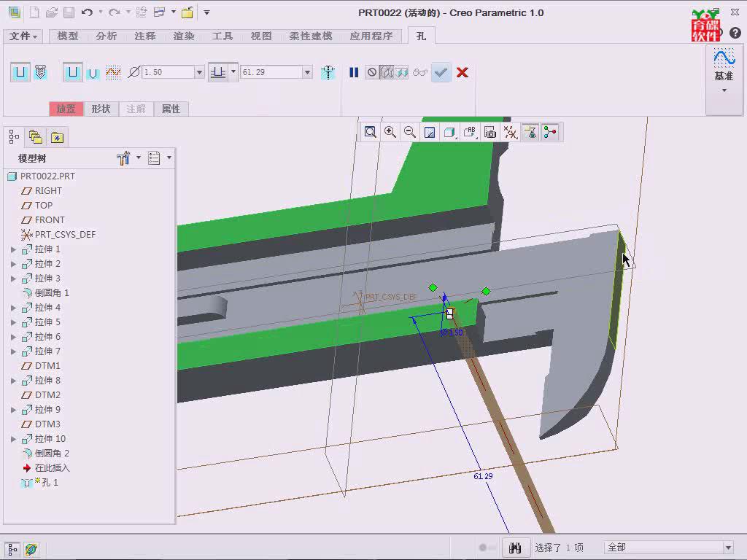Open the depth option dropdown arrow

233,72
